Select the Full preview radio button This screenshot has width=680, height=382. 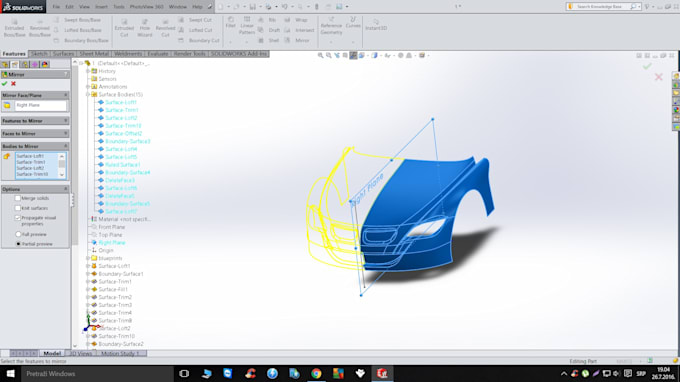[18, 234]
